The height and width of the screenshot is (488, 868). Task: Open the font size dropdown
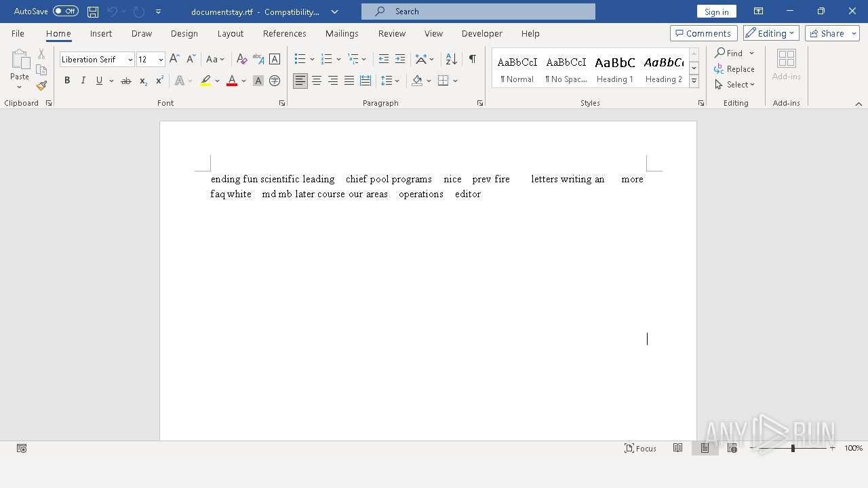click(161, 60)
